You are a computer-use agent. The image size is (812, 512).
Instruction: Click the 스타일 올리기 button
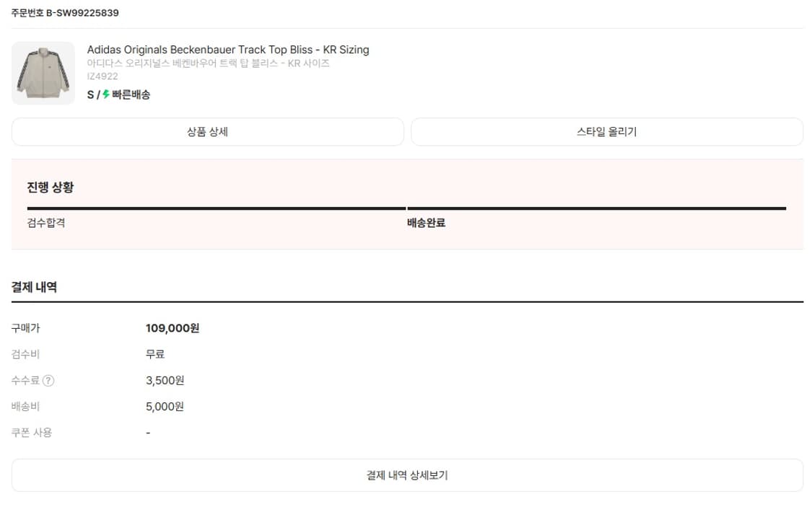[x=606, y=131]
